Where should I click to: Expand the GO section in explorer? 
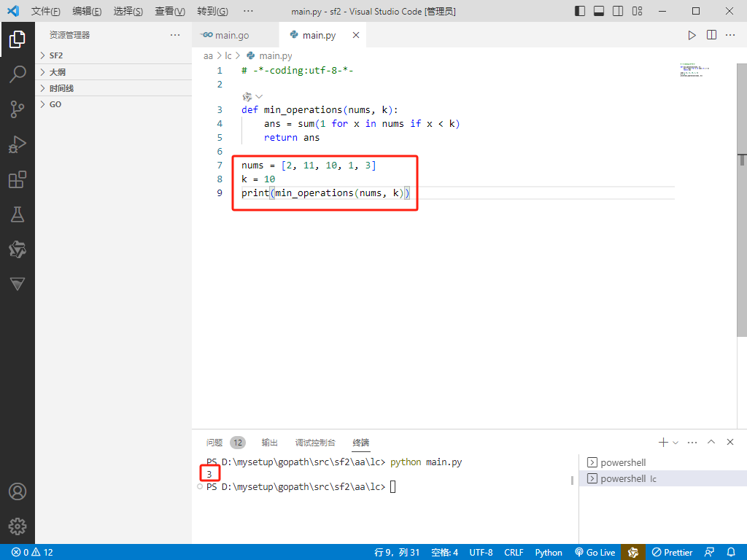(x=113, y=104)
